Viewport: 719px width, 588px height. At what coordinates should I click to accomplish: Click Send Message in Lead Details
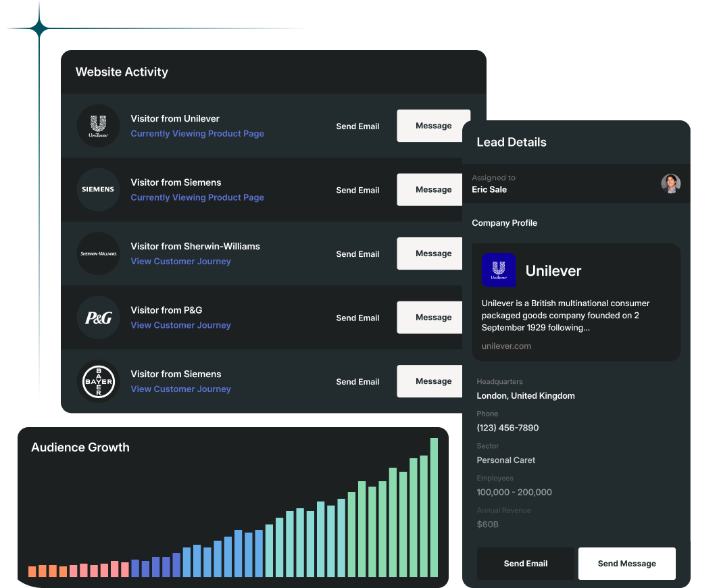coord(626,563)
